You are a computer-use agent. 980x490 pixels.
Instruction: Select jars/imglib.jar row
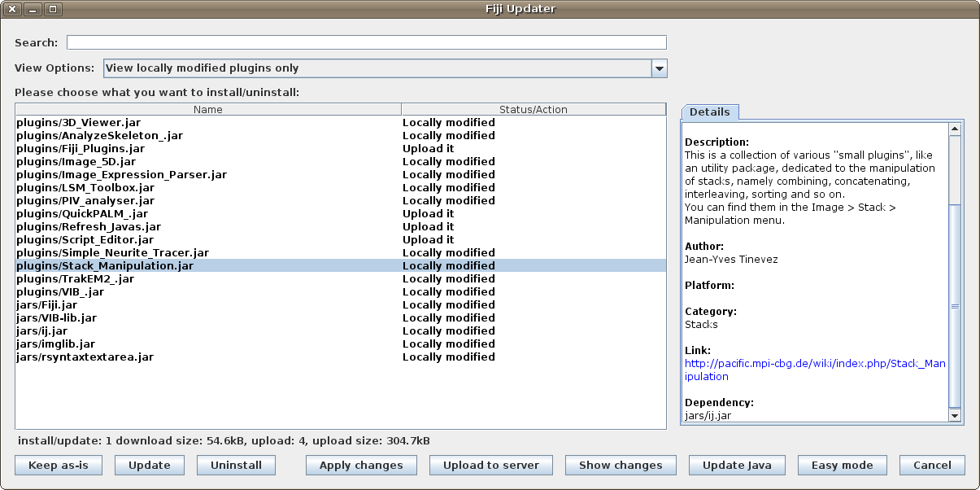pos(341,344)
